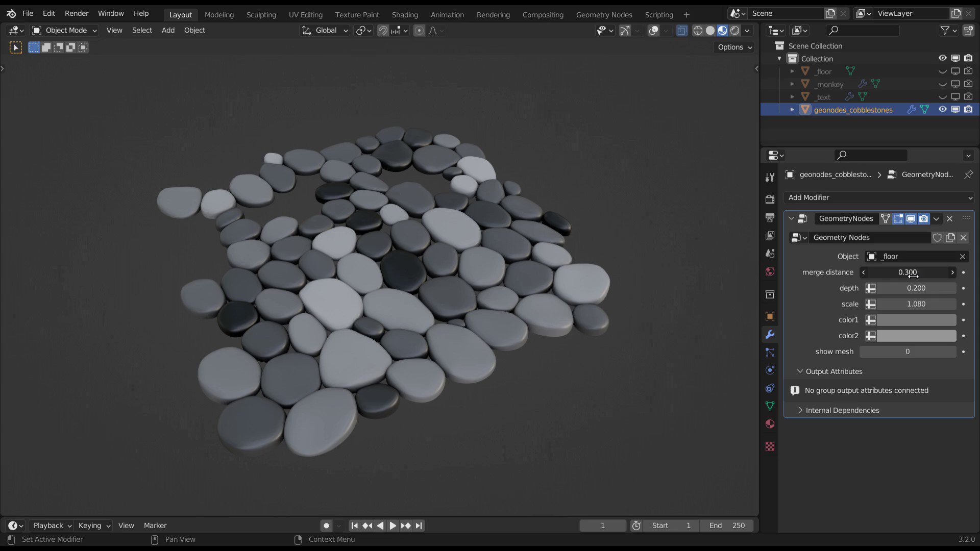
Task: Disable camera render visibility for _floor
Action: (x=968, y=71)
